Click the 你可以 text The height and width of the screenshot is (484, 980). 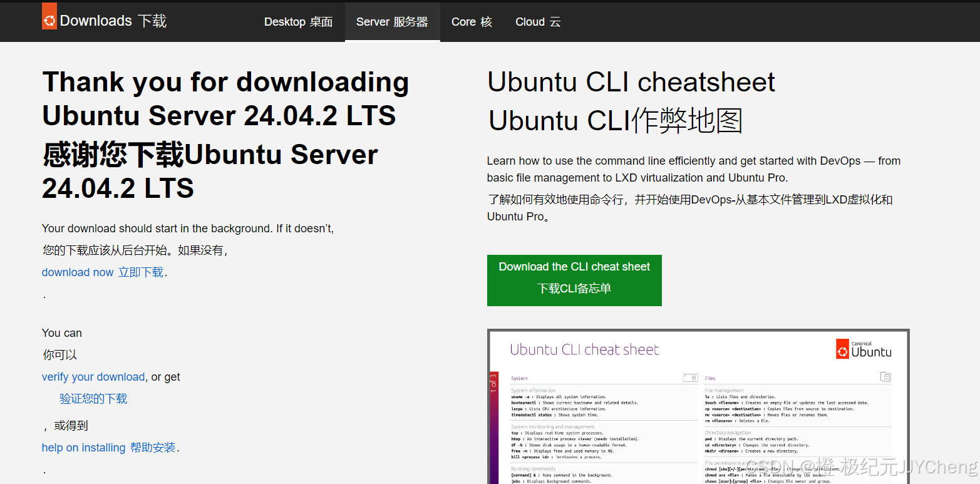(x=60, y=355)
